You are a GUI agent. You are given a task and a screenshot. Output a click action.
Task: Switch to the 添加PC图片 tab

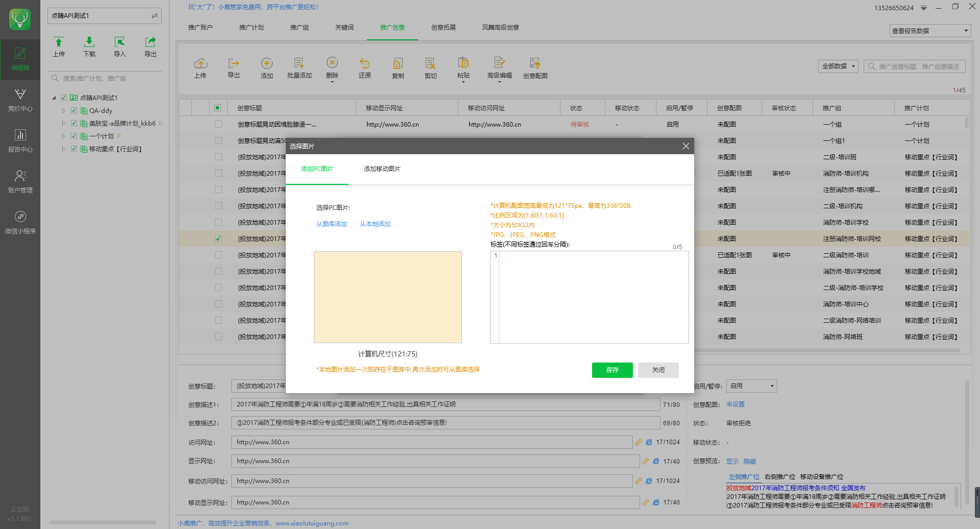(317, 169)
